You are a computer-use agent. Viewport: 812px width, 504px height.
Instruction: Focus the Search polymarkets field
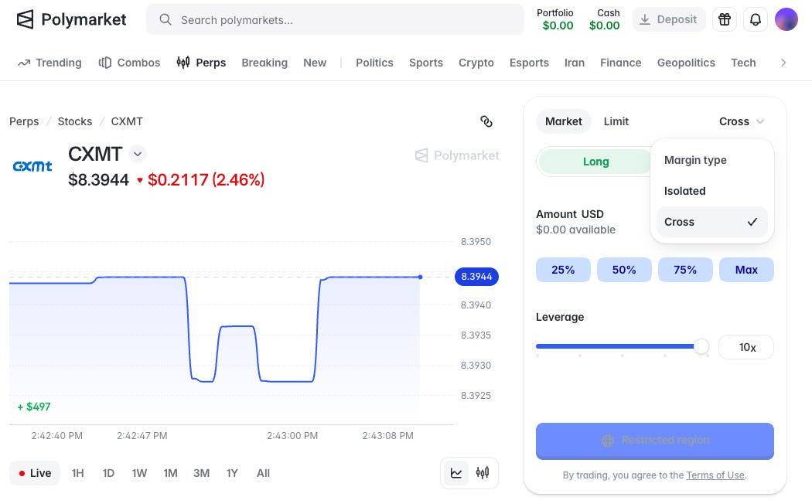(x=335, y=19)
